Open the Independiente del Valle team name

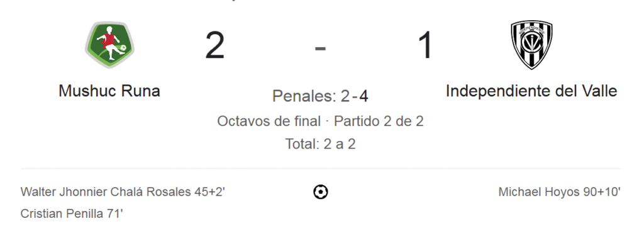531,91
